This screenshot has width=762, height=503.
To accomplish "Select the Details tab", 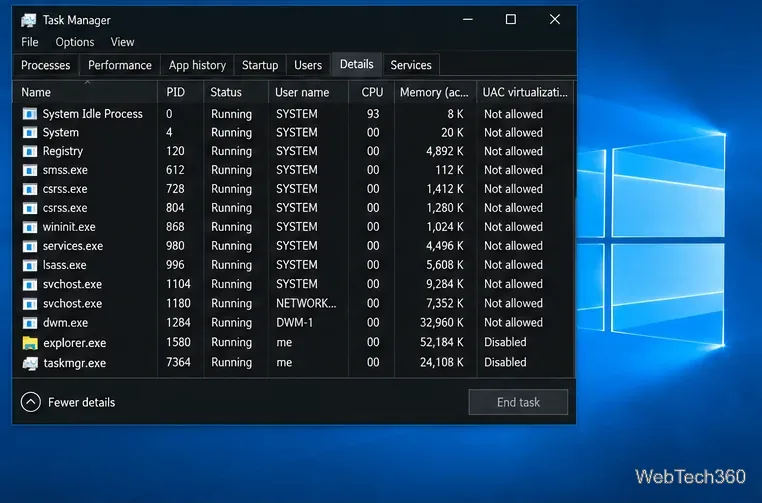I will point(357,64).
